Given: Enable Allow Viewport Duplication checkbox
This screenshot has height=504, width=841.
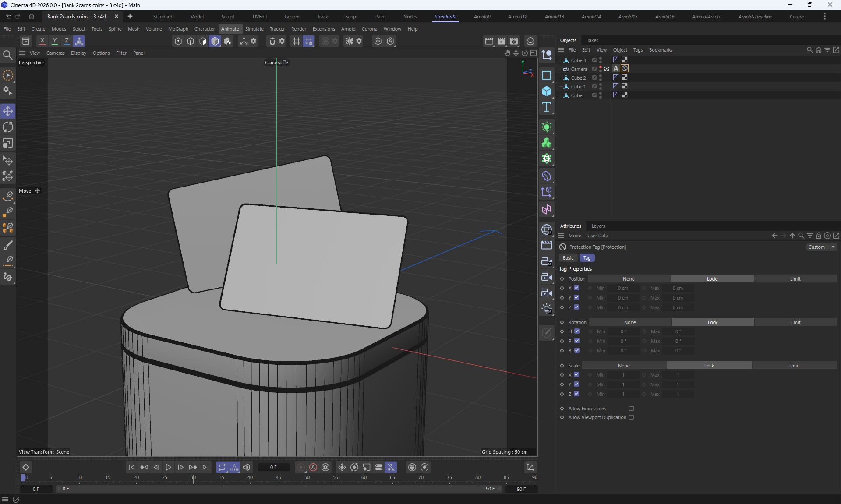Looking at the screenshot, I should tap(631, 417).
